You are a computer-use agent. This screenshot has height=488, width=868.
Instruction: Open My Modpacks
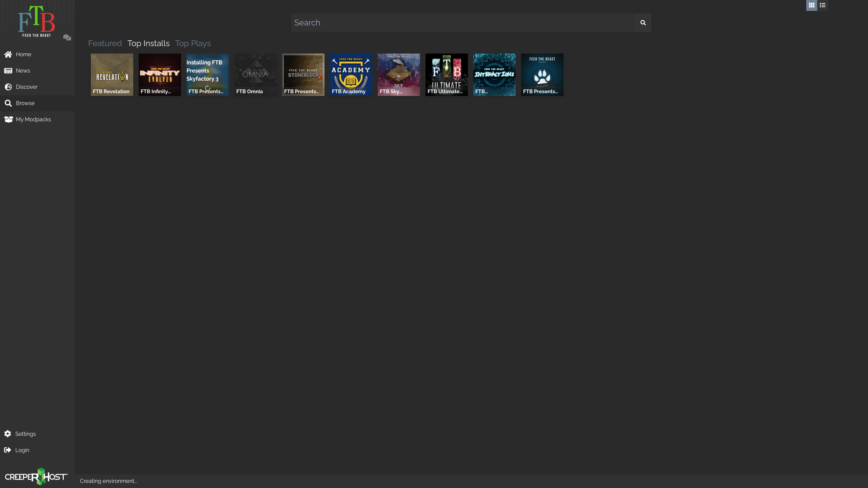[x=33, y=119]
